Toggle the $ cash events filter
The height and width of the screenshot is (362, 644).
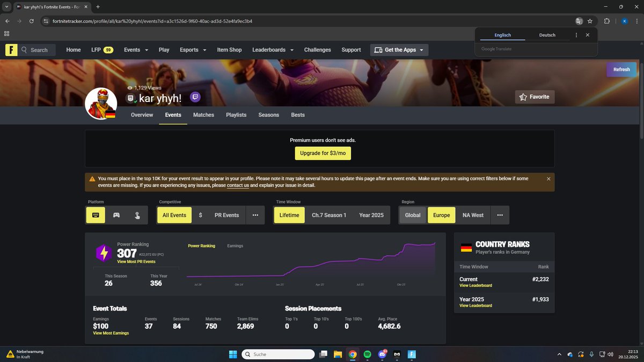(200, 215)
